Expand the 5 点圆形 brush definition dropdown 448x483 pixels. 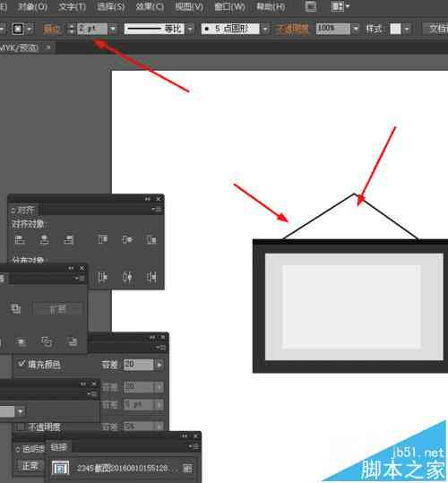[265, 30]
